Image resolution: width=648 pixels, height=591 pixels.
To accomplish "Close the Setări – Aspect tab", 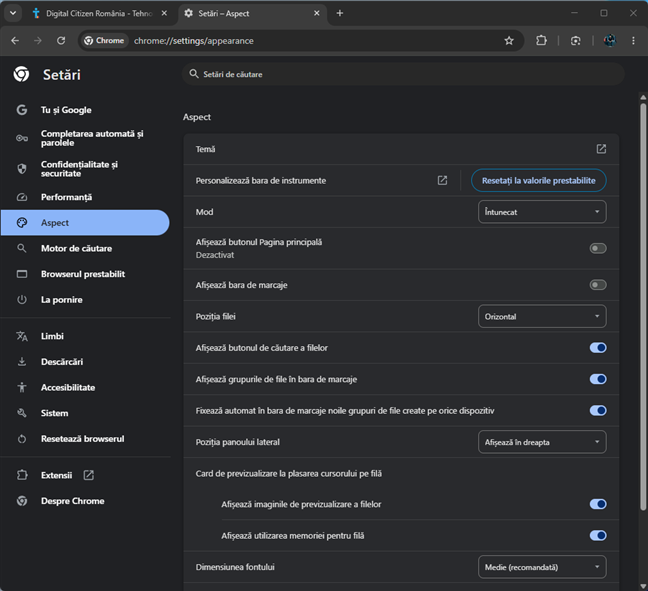I will pyautogui.click(x=317, y=13).
